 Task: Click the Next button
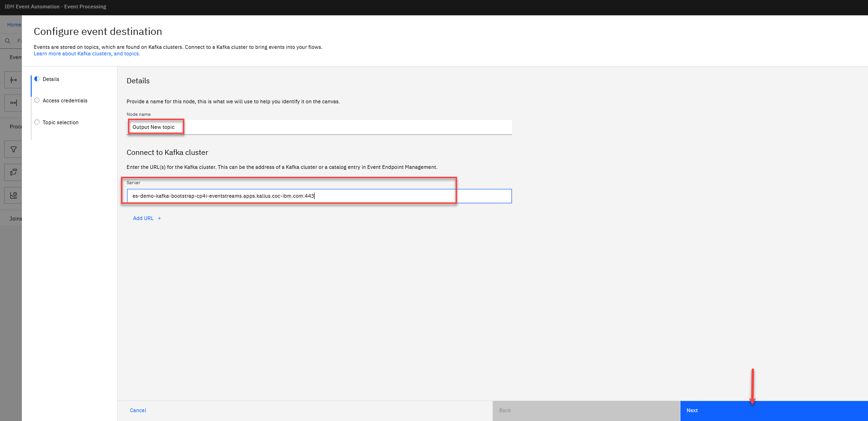coord(774,410)
